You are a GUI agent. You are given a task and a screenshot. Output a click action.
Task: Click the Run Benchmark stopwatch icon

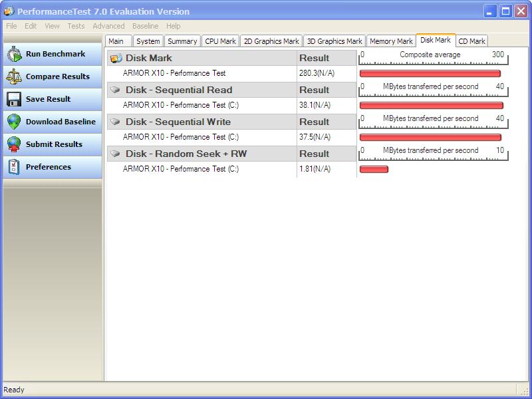pyautogui.click(x=14, y=55)
